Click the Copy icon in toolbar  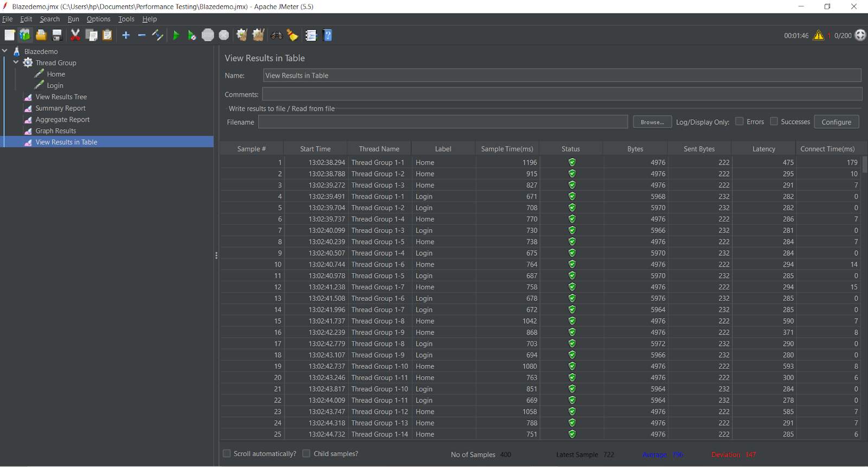coord(92,35)
